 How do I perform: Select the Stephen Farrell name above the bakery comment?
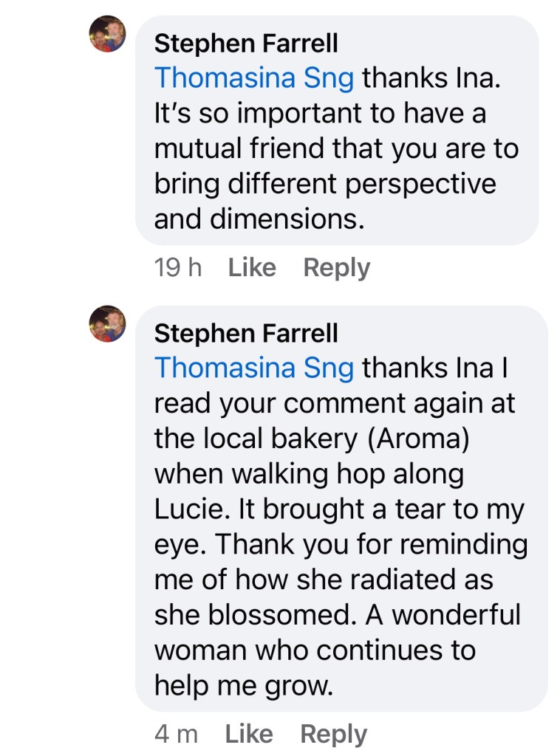pos(246,334)
